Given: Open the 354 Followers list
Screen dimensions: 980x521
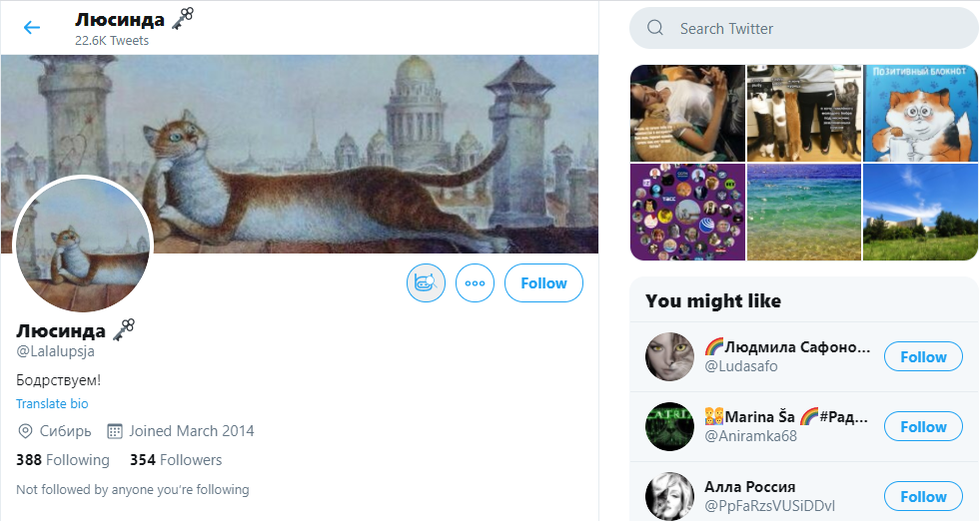Looking at the screenshot, I should (176, 460).
